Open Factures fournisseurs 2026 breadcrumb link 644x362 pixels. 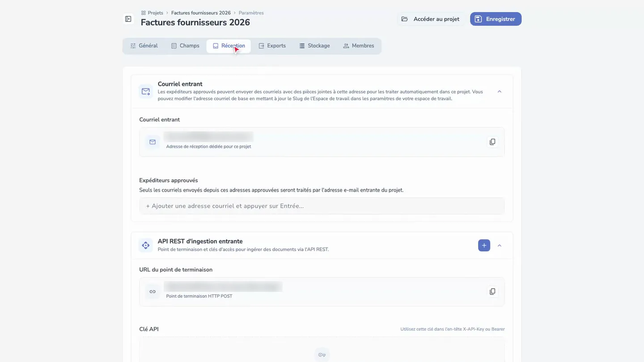click(201, 13)
